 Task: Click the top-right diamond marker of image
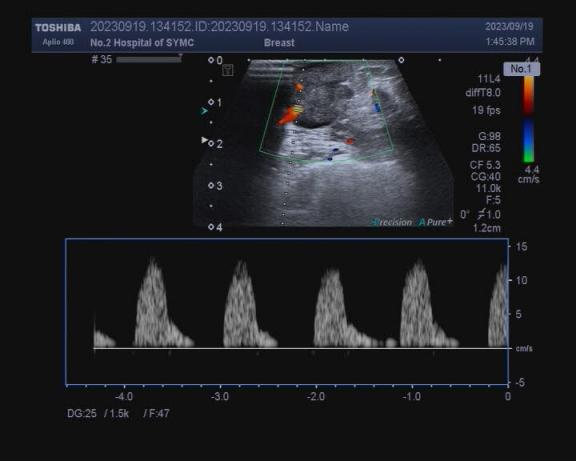[x=401, y=60]
